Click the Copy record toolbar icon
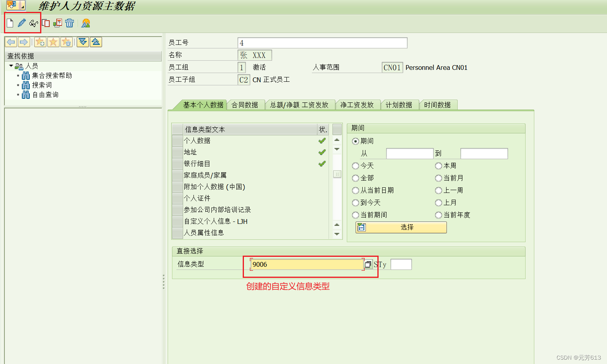Image resolution: width=607 pixels, height=364 pixels. (x=46, y=23)
